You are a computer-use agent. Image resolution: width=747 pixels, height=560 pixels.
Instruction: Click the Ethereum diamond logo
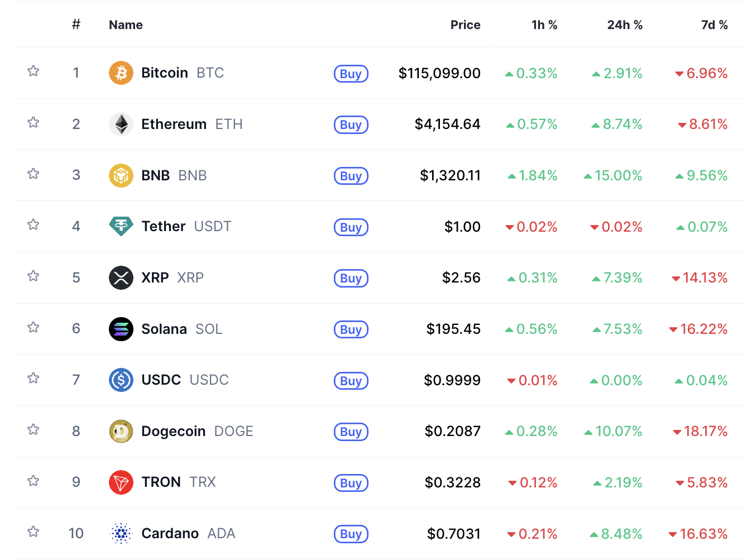click(121, 124)
